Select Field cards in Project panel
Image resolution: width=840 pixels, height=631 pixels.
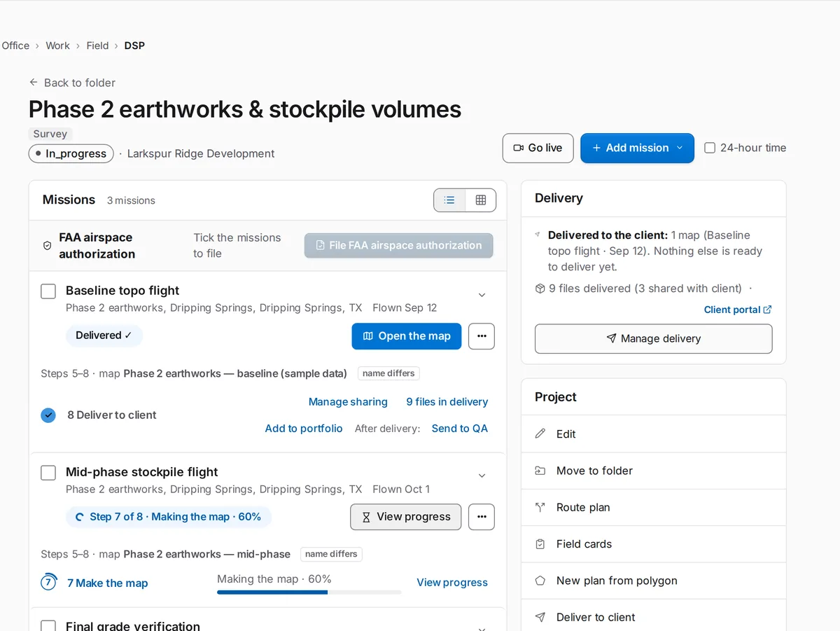[653, 544]
